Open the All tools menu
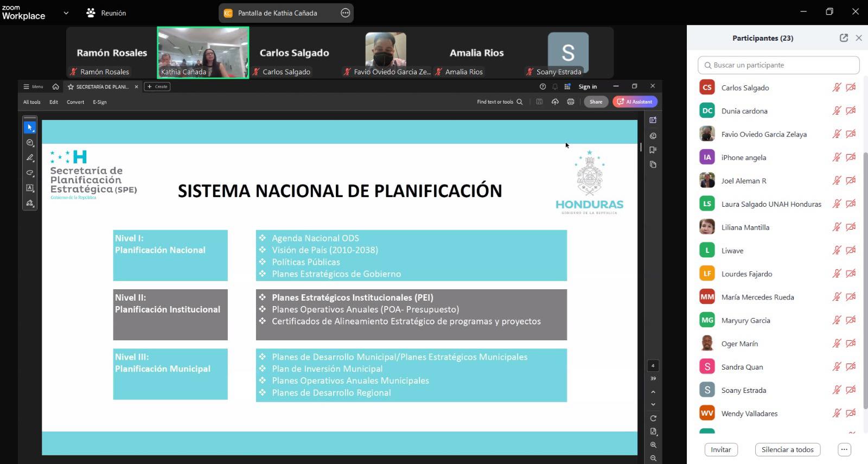 [x=31, y=102]
